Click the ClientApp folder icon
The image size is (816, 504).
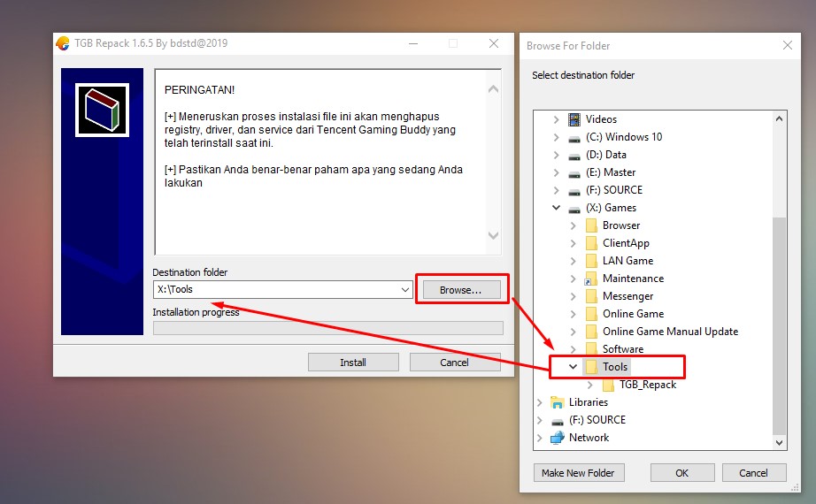591,243
